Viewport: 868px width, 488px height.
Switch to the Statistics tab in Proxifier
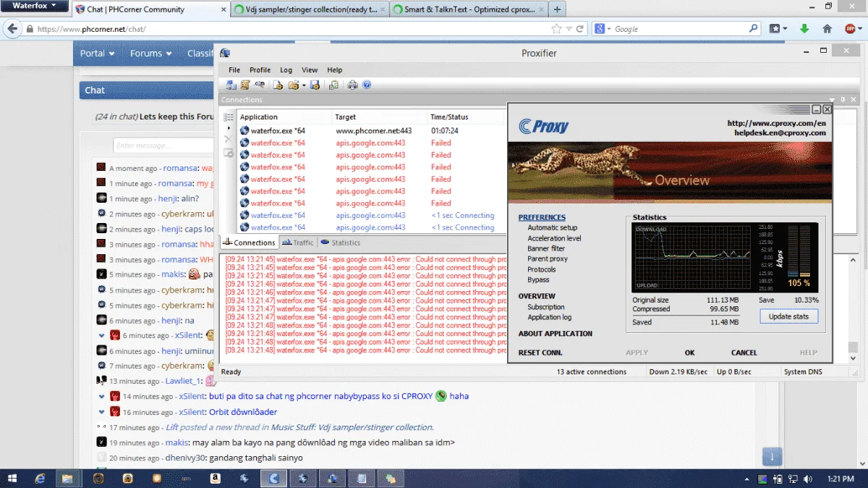point(340,243)
